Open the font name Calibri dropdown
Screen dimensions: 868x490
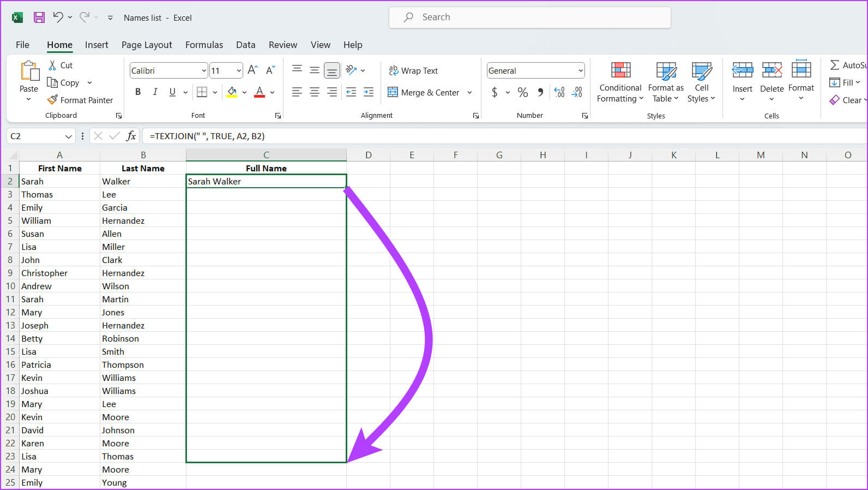point(204,70)
